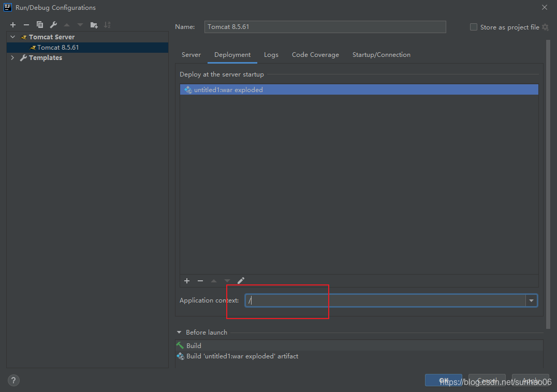
Task: Expand the Templates tree node
Action: (13, 57)
